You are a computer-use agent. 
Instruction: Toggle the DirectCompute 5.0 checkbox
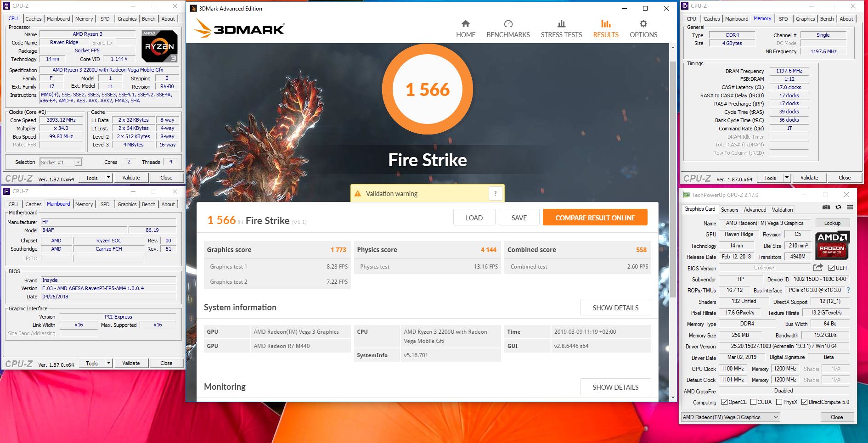pos(804,402)
